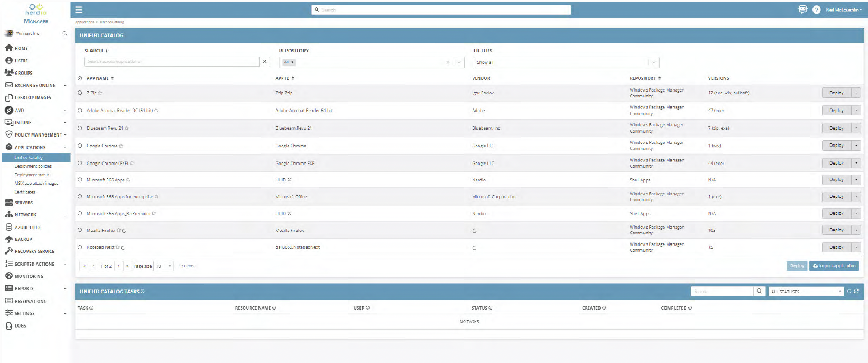This screenshot has width=868, height=363.
Task: Select the Adobe Acrobat Reader row radio
Action: click(80, 111)
